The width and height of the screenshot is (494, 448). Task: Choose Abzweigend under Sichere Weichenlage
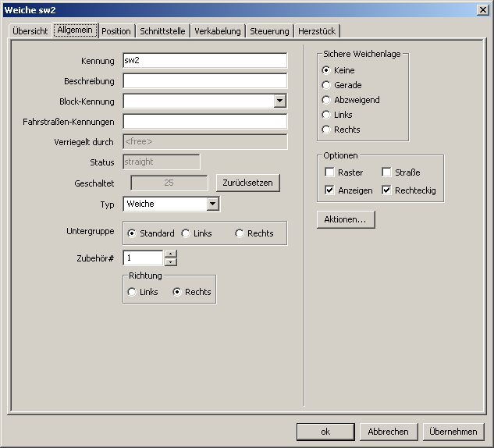326,100
